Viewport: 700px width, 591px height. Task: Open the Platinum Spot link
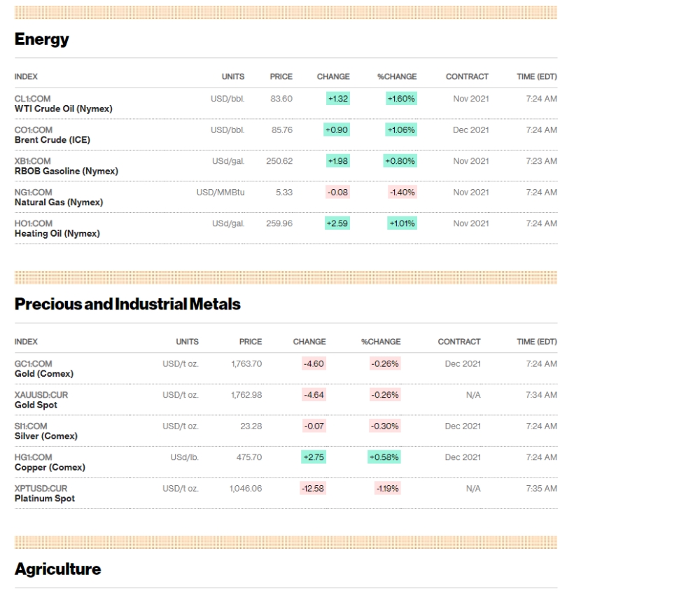click(x=45, y=499)
